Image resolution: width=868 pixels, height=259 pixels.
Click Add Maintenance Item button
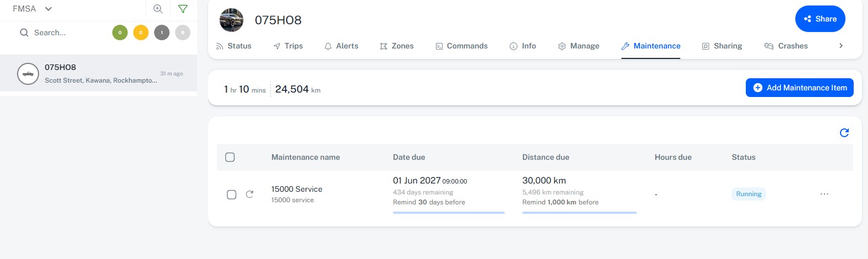[x=800, y=88]
